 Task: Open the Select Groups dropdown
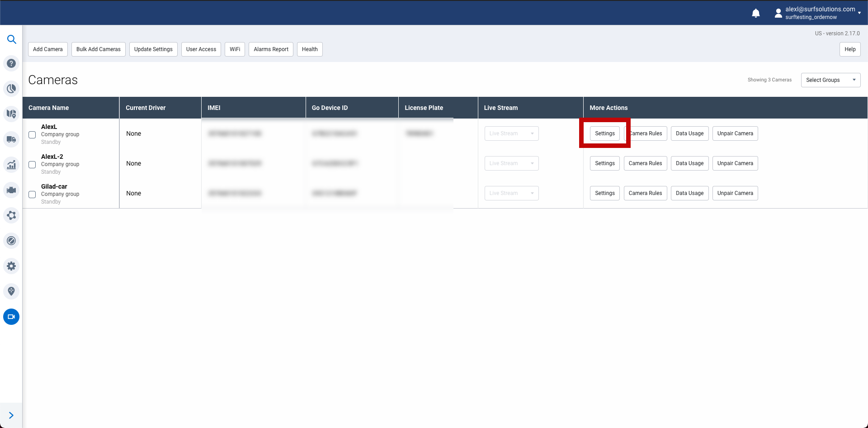pos(830,80)
